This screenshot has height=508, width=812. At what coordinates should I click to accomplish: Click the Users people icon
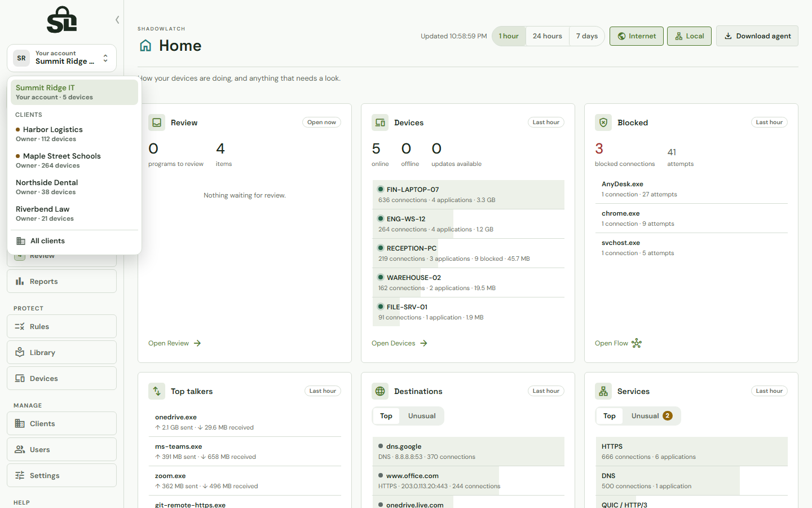[20, 449]
